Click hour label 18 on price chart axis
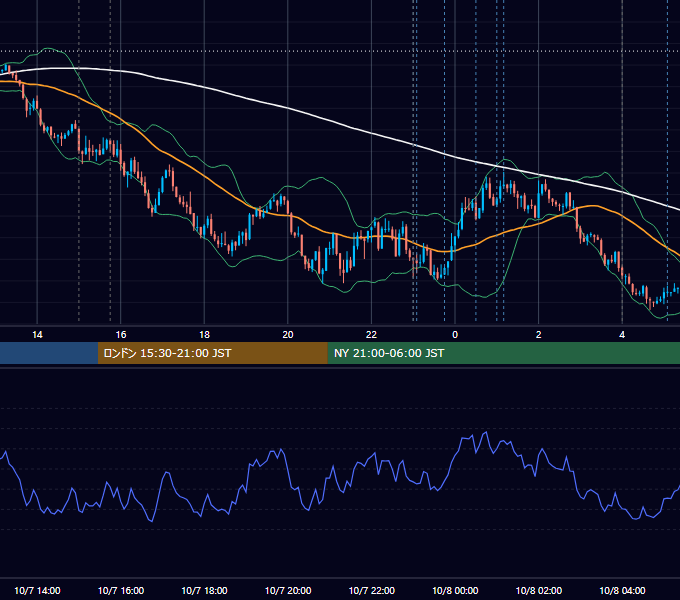Viewport: 680px width, 600px height. point(204,335)
